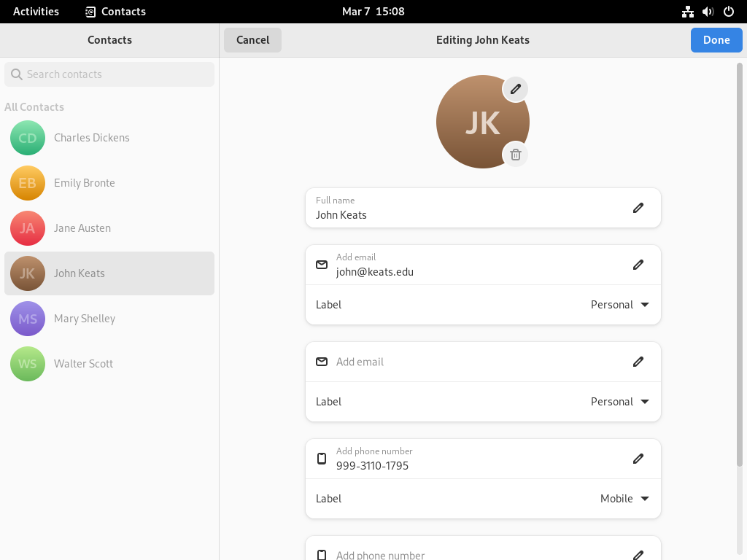The height and width of the screenshot is (560, 747).
Task: Click the Jane Austen name text
Action: (x=82, y=228)
